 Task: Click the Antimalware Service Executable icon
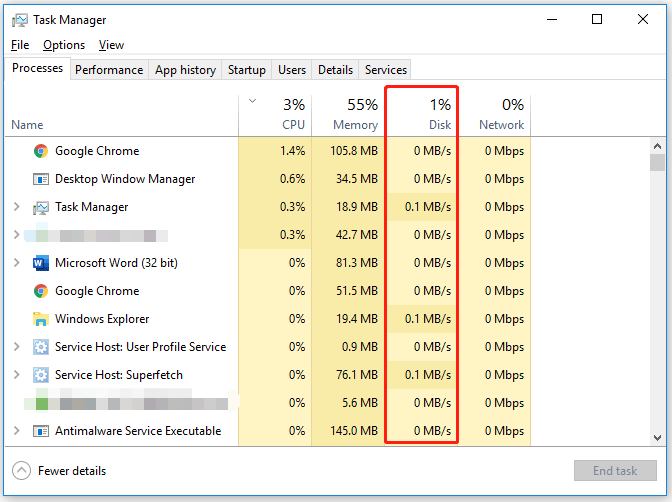41,431
